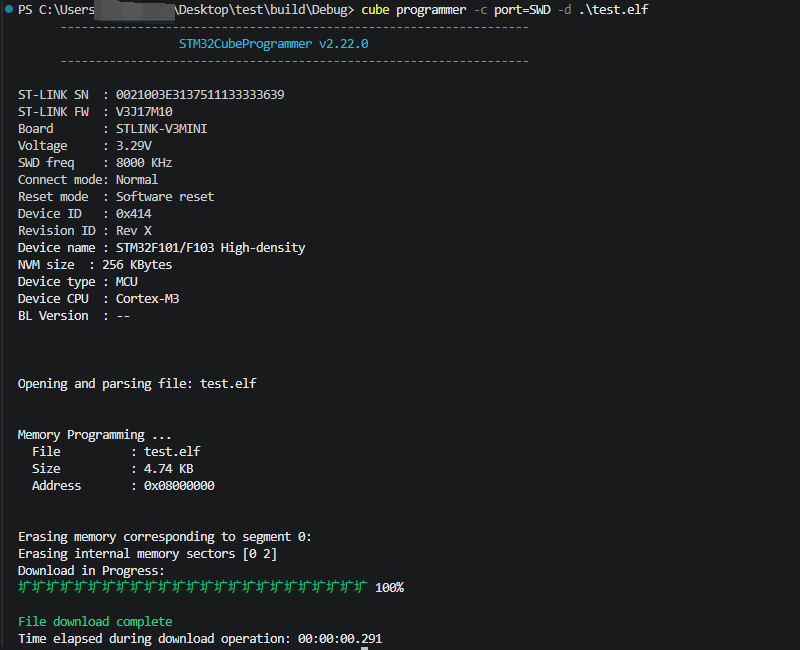Screen dimensions: 800x650
Task: Click the green download progress bar
Action: coord(192,587)
